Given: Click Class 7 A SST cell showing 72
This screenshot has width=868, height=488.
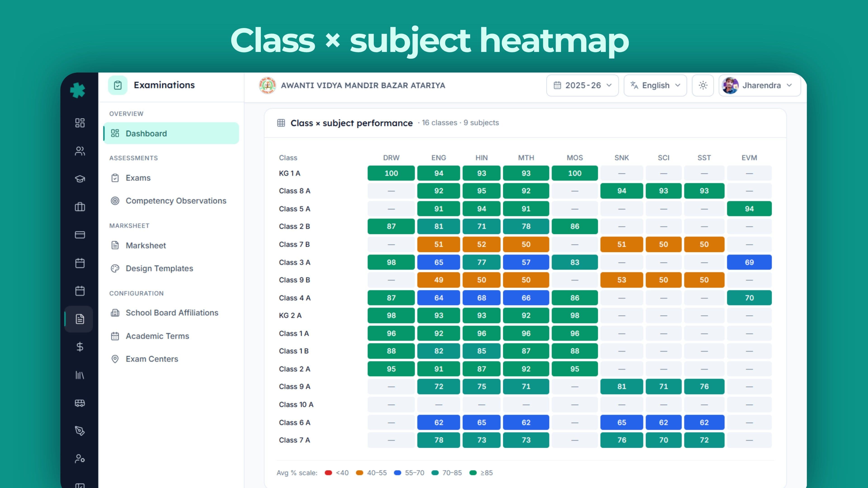Looking at the screenshot, I should 704,440.
